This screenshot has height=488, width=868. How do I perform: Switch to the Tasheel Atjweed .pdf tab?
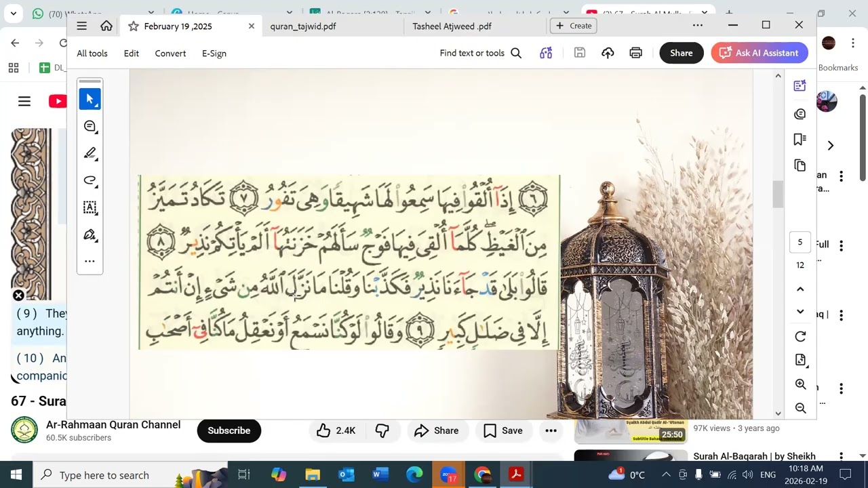pos(452,26)
